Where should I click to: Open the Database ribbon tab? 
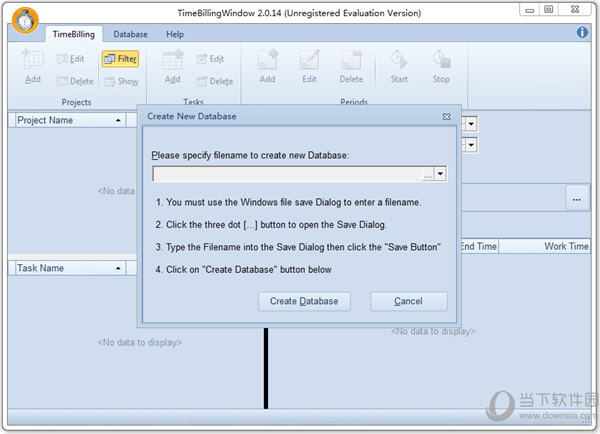130,34
